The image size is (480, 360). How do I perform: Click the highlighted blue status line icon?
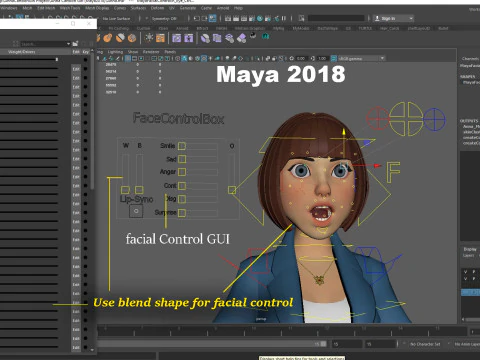point(212,18)
